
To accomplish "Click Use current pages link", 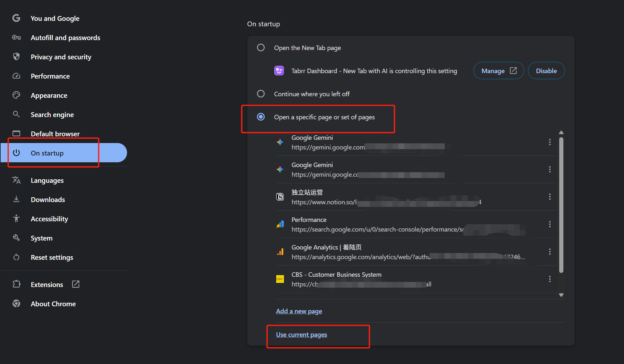I will coord(302,334).
